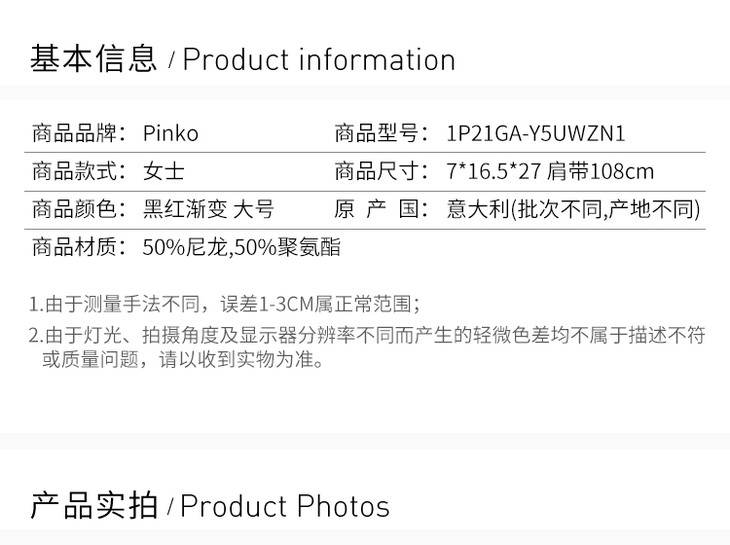
Task: Select the 商品材质 label
Action: point(80,247)
